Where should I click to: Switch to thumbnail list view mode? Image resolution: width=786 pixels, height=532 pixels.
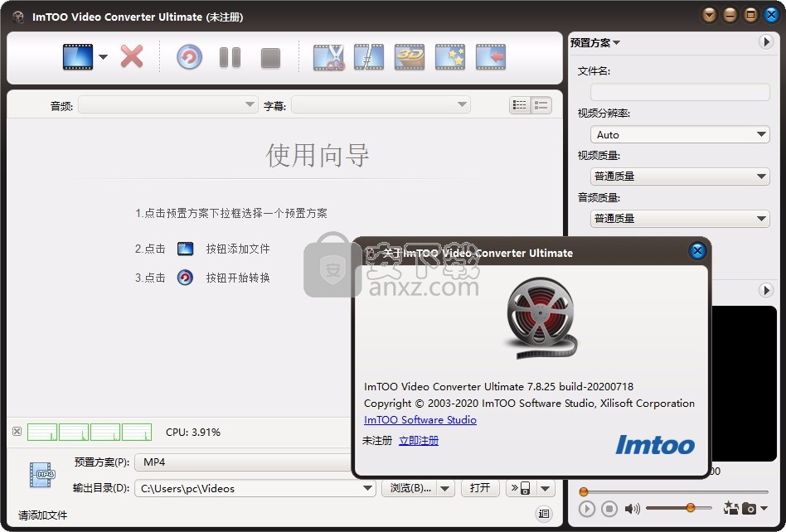pyautogui.click(x=520, y=105)
